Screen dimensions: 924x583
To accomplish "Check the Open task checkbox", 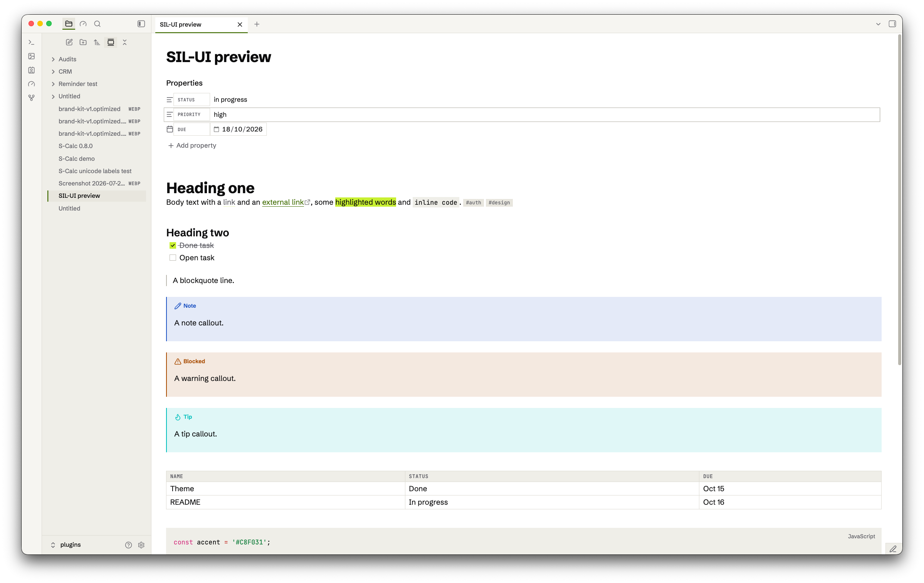I will tap(173, 258).
